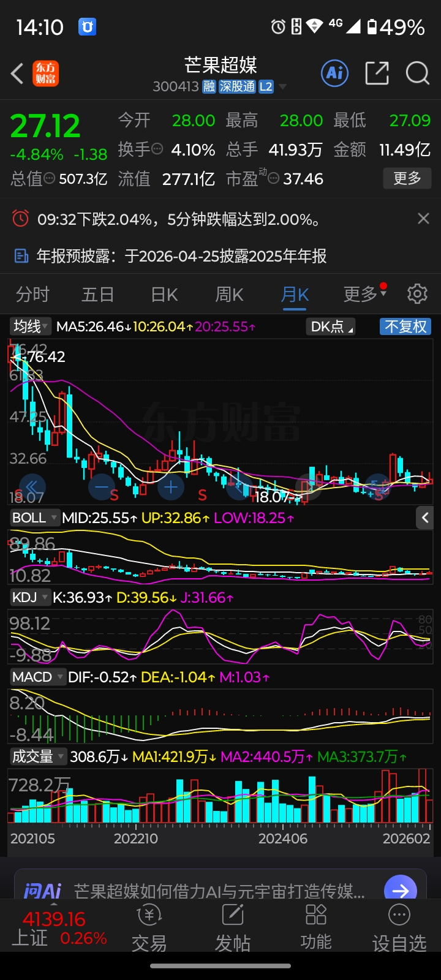
Task: Tap the share export icon
Action: [x=377, y=73]
